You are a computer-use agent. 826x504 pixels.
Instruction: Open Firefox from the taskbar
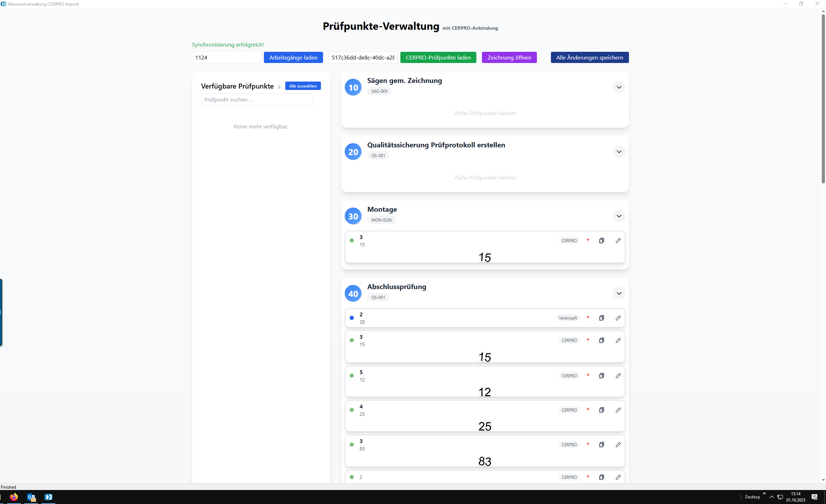(x=14, y=497)
